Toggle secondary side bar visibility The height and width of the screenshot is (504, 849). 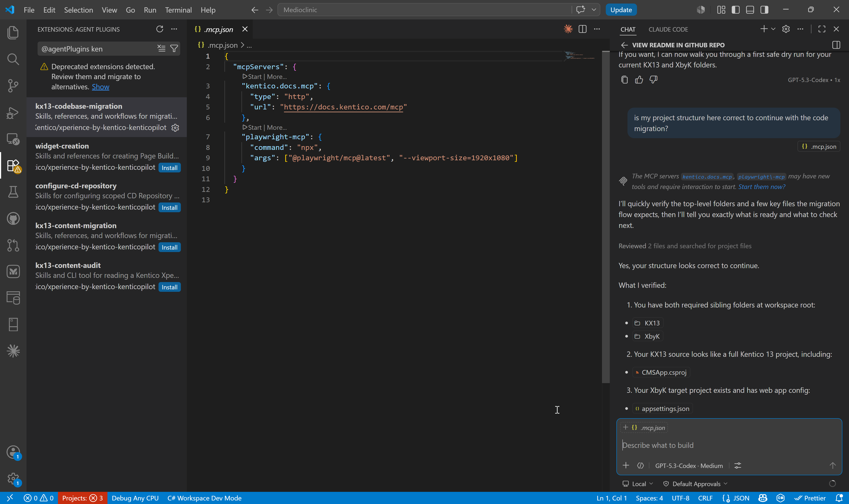tap(765, 10)
